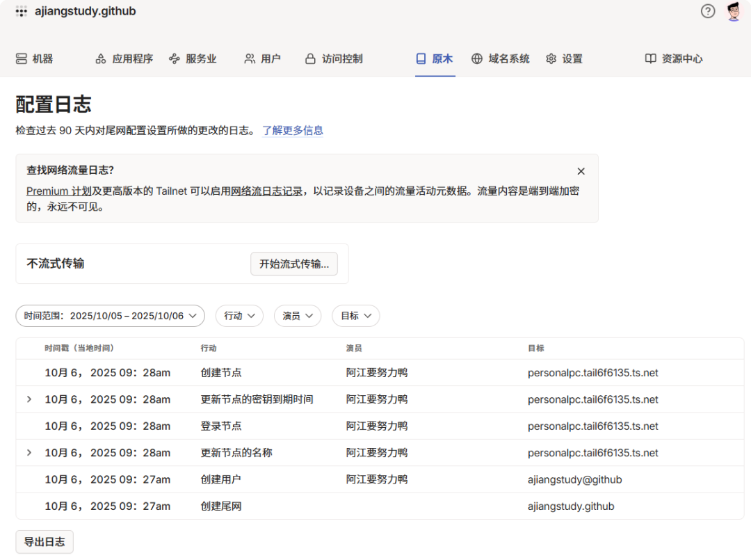Open the user avatar profile menu
The image size is (751, 560).
coord(734,11)
